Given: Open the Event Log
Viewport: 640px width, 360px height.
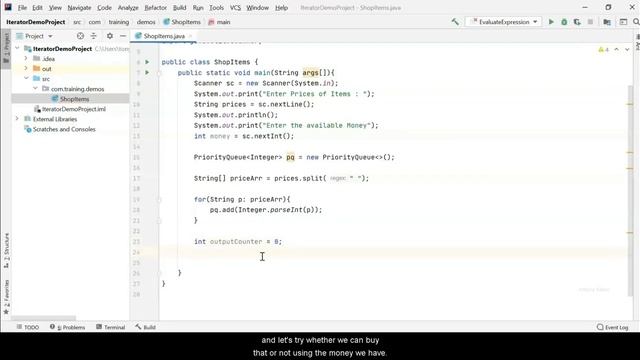Looking at the screenshot, I should [613, 327].
